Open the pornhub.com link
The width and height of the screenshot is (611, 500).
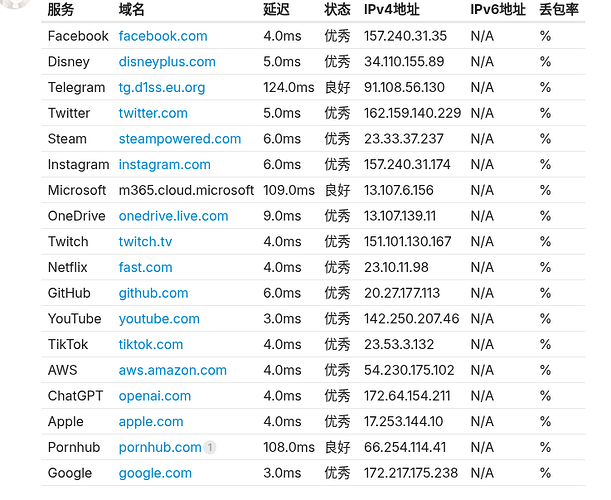tap(160, 447)
